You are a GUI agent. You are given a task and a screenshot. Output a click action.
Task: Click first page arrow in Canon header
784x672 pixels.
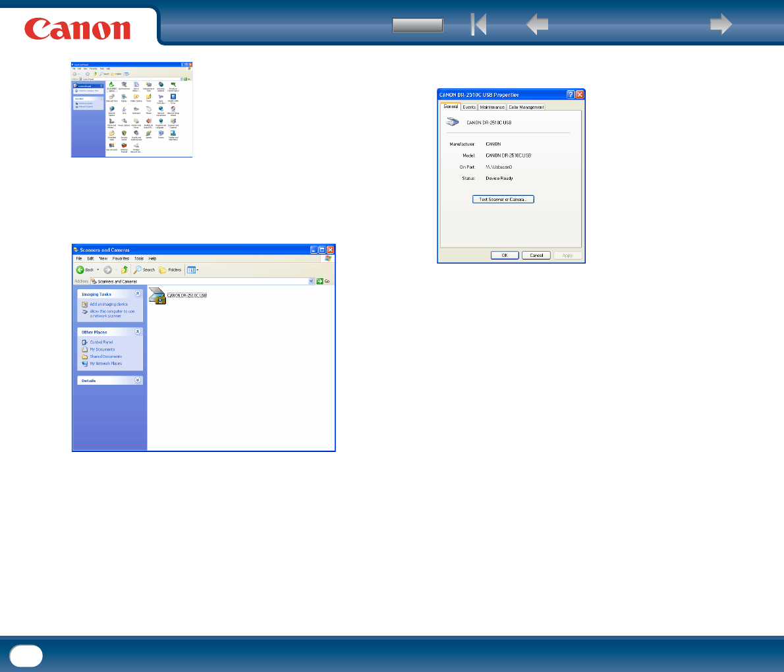pyautogui.click(x=479, y=25)
